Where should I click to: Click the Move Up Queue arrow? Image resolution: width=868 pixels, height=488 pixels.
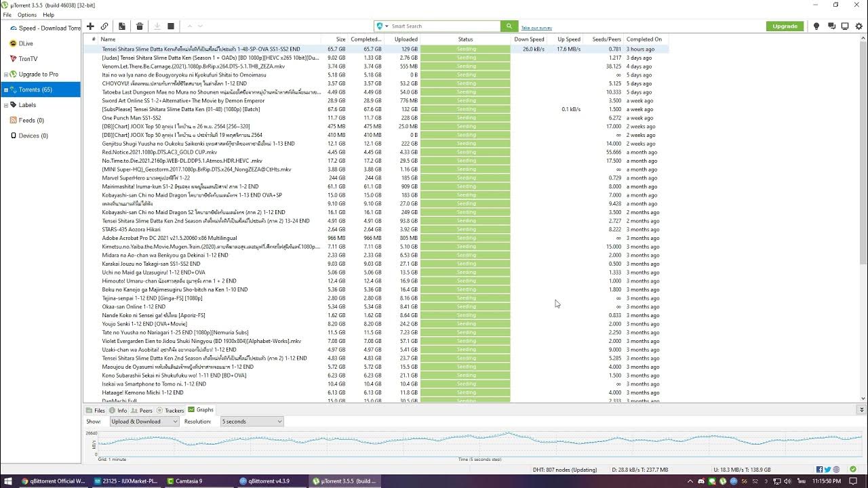[190, 26]
